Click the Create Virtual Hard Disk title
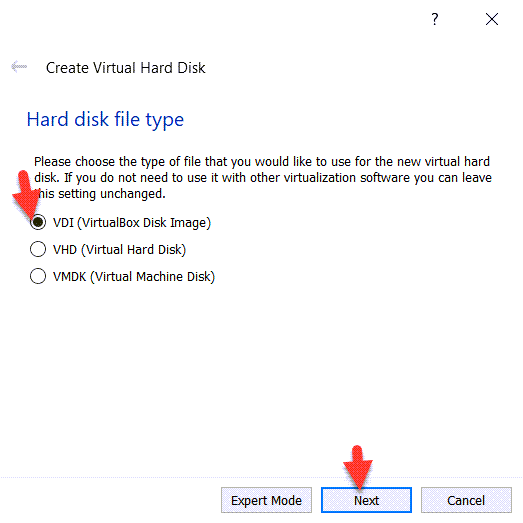 (125, 68)
